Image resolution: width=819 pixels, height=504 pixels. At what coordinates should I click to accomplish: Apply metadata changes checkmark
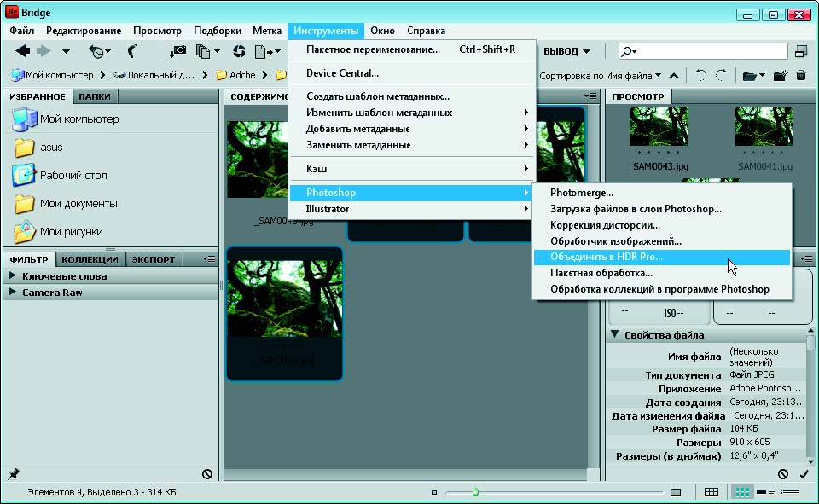804,473
